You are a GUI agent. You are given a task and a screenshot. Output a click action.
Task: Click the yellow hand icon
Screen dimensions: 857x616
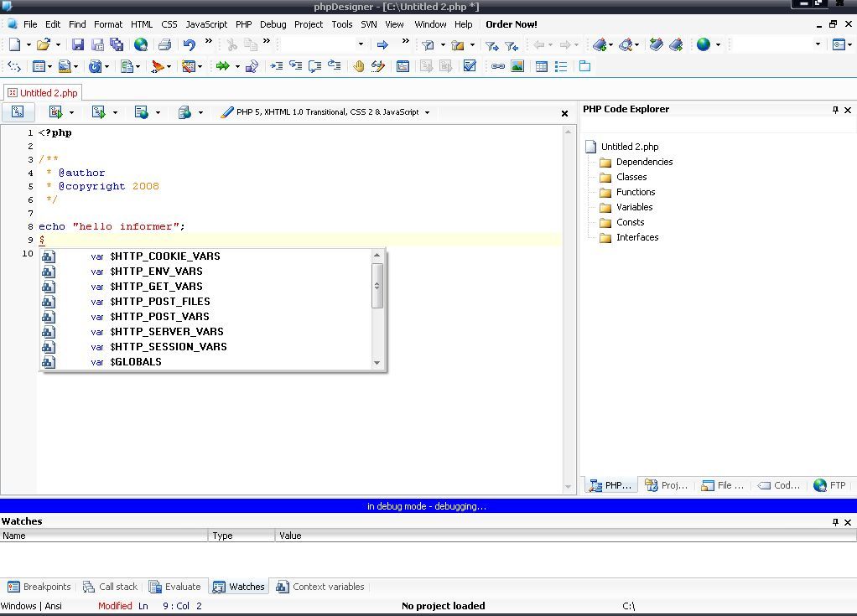click(359, 66)
